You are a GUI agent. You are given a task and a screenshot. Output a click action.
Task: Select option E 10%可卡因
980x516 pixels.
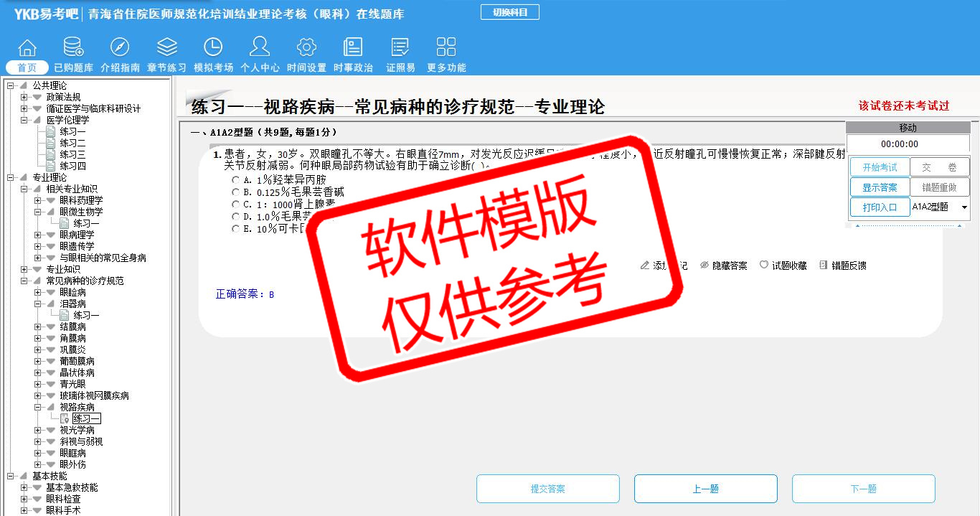(x=236, y=228)
